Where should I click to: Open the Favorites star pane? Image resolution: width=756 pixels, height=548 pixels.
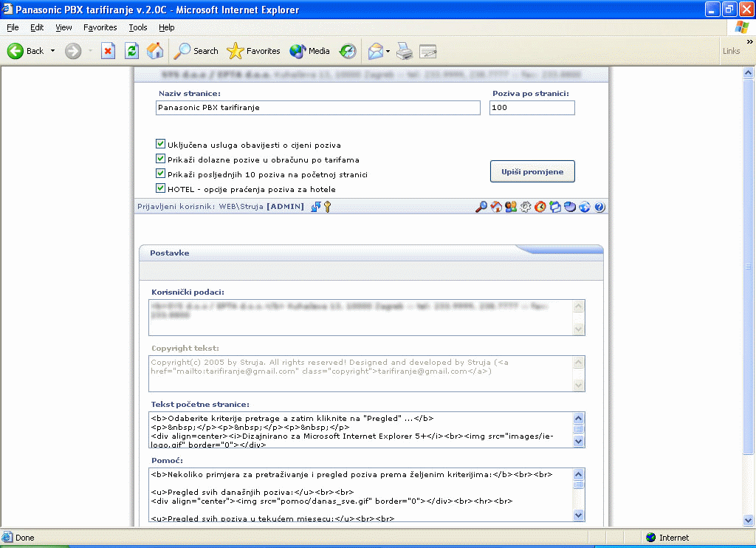coord(253,51)
